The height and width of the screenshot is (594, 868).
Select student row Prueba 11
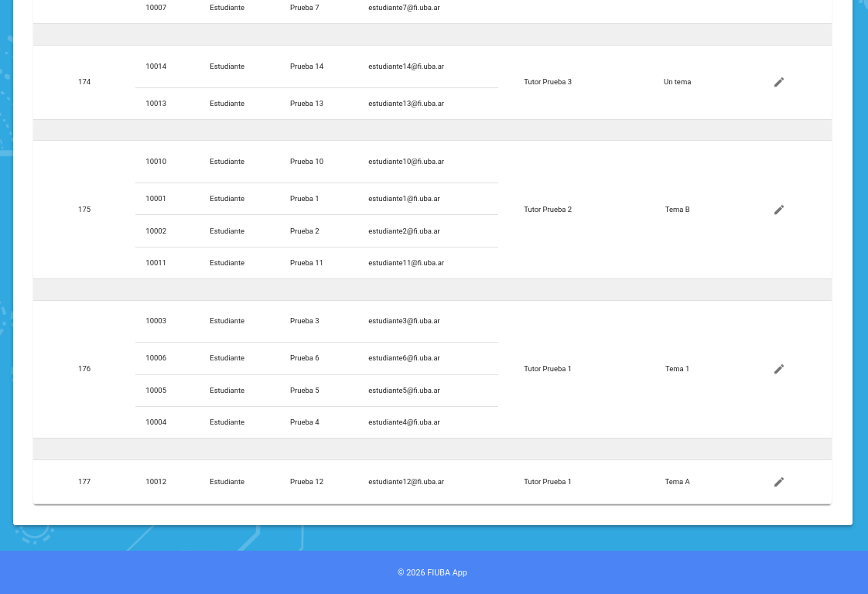click(306, 263)
